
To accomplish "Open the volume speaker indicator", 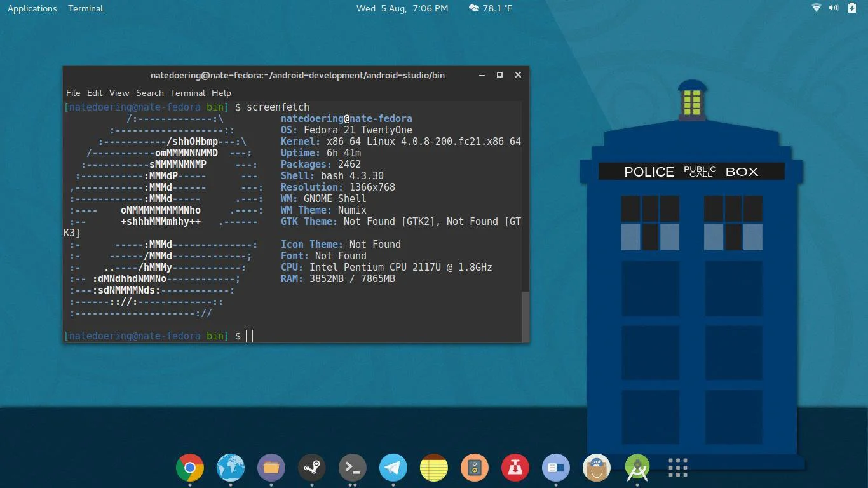I will point(834,8).
